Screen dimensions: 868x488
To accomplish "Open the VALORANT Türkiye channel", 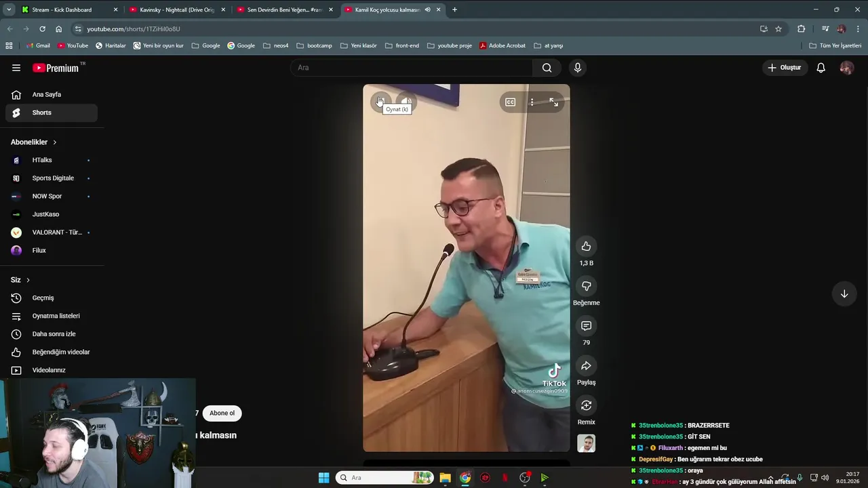I will (x=52, y=232).
